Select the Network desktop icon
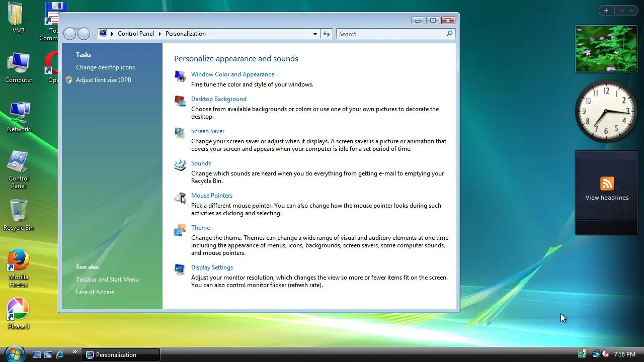644x362 pixels. tap(19, 117)
